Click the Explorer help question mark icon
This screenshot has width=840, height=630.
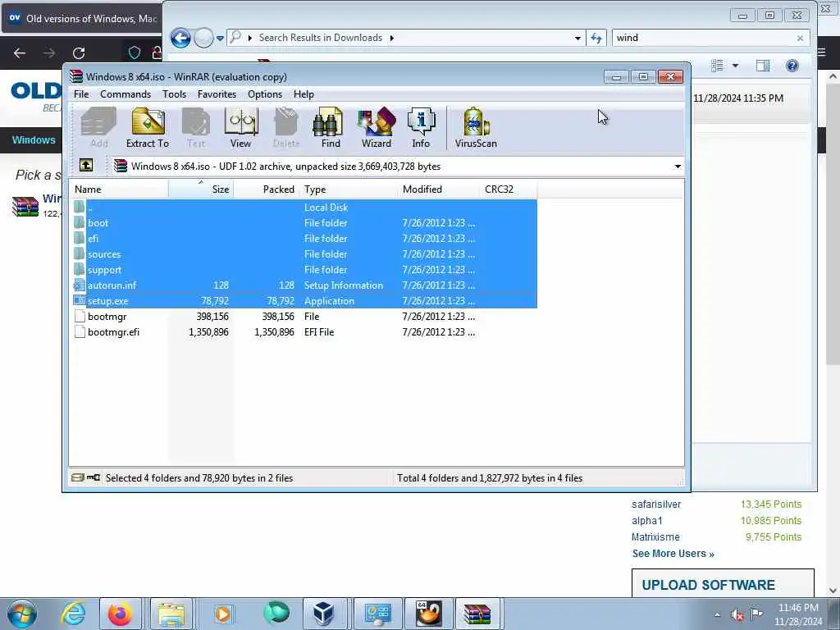(792, 66)
